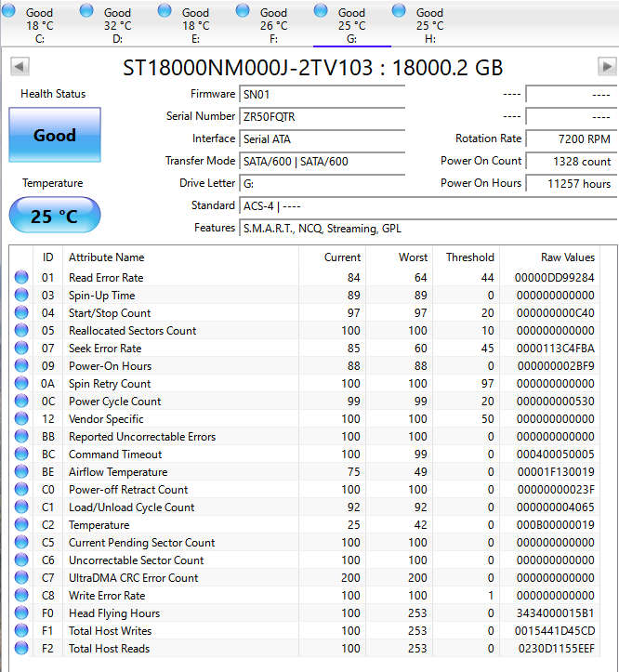The height and width of the screenshot is (672, 619).
Task: Click status orb for Command Timeout
Action: click(21, 454)
